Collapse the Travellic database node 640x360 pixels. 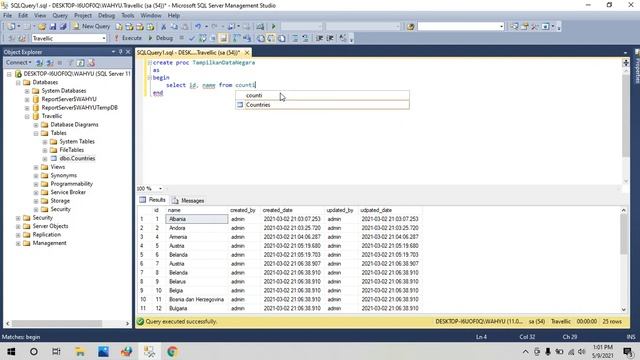(27, 116)
